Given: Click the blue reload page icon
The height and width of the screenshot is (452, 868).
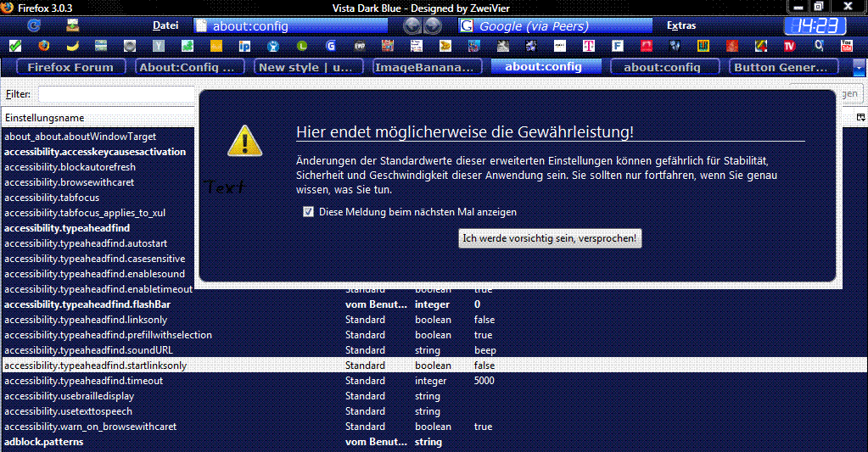Looking at the screenshot, I should (x=34, y=25).
